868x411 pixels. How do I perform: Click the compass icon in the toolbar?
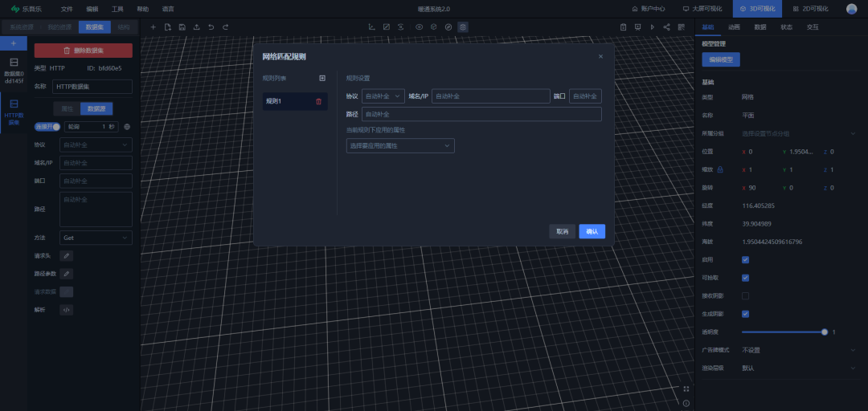pos(448,27)
